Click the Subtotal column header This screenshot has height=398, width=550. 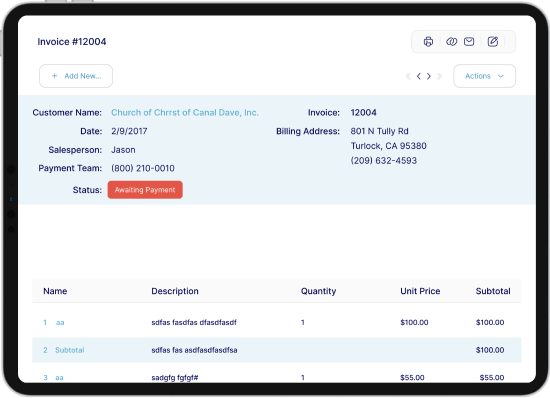point(493,291)
